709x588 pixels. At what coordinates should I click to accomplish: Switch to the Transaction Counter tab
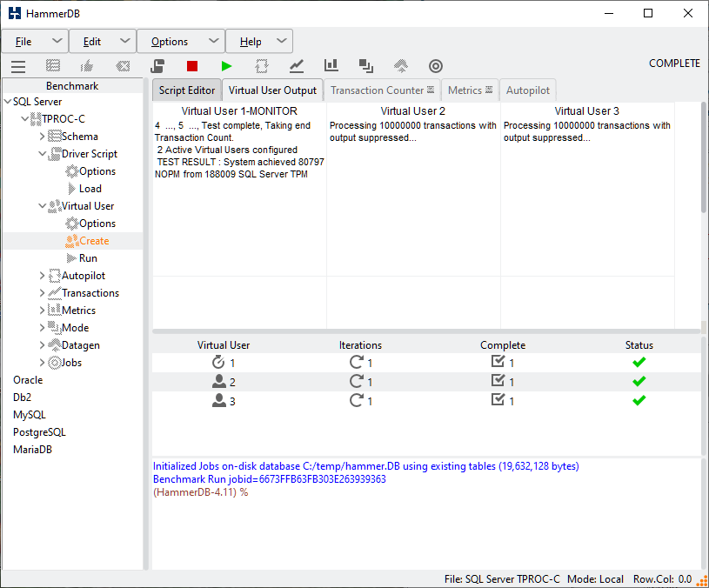coord(382,90)
